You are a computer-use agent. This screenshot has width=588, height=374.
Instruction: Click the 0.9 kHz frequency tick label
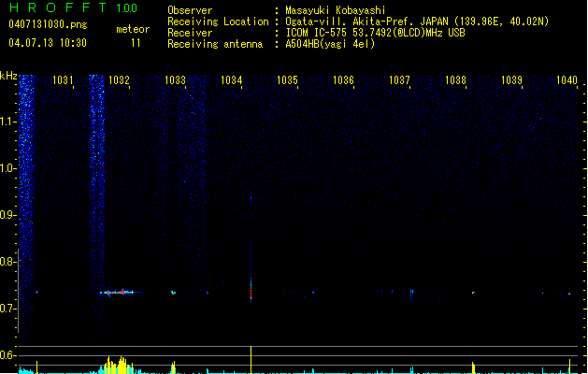[7, 215]
